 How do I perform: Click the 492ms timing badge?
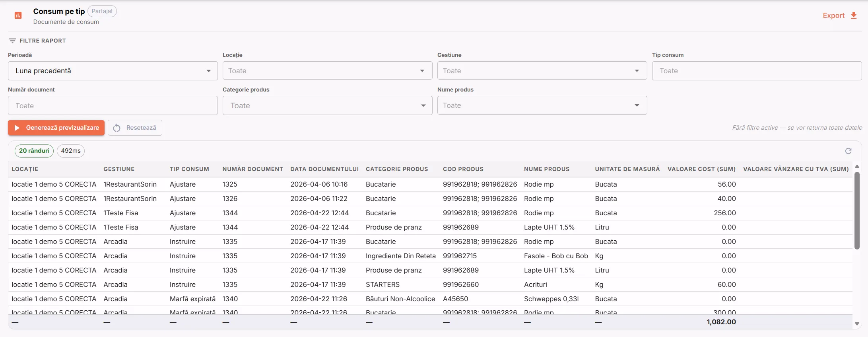71,151
